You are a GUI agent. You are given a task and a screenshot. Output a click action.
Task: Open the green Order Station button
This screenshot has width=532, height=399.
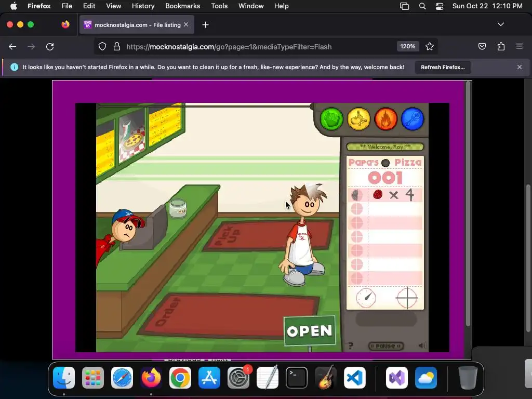click(331, 119)
